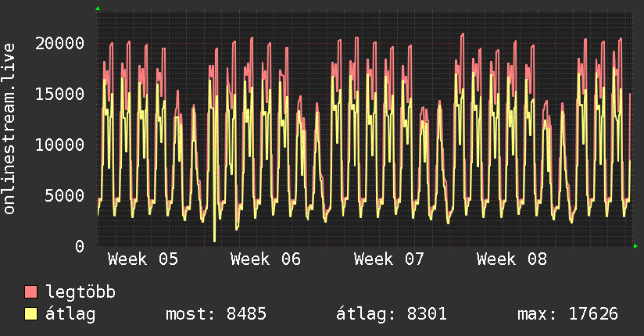644x336 pixels.
Task: Click the átlag series name in legend
Action: tap(71, 314)
